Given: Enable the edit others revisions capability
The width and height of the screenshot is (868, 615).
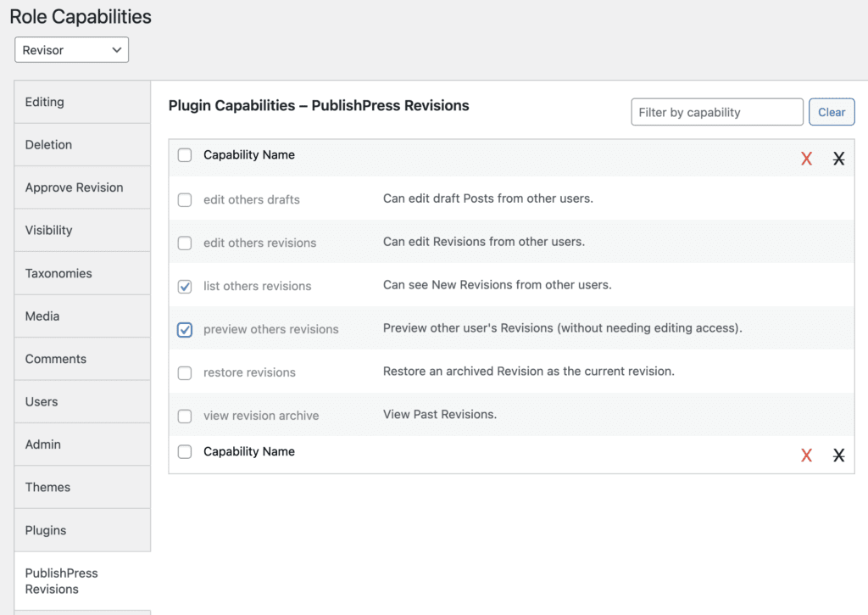Looking at the screenshot, I should (x=185, y=243).
